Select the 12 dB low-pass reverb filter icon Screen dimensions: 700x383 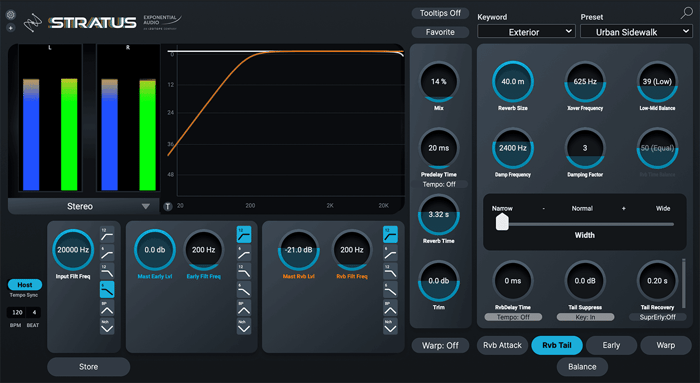tap(390, 271)
